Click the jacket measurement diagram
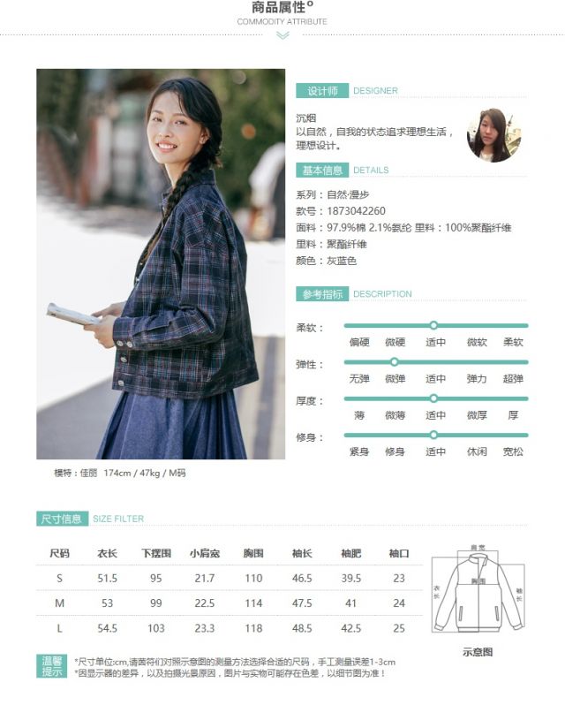 (478, 588)
